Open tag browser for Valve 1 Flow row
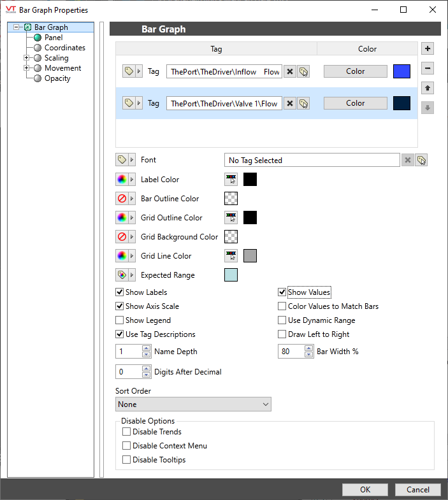448x500 pixels. click(x=304, y=103)
